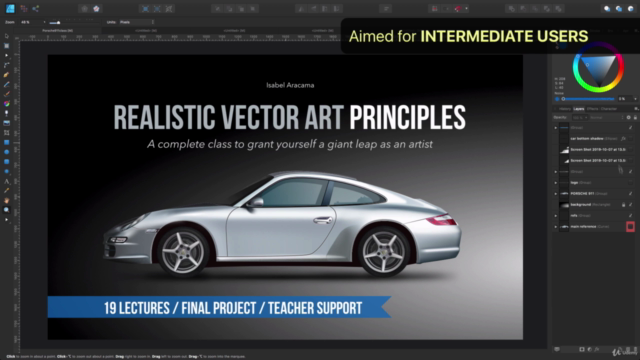Select the Pen tool
The image size is (640, 360).
[7, 75]
